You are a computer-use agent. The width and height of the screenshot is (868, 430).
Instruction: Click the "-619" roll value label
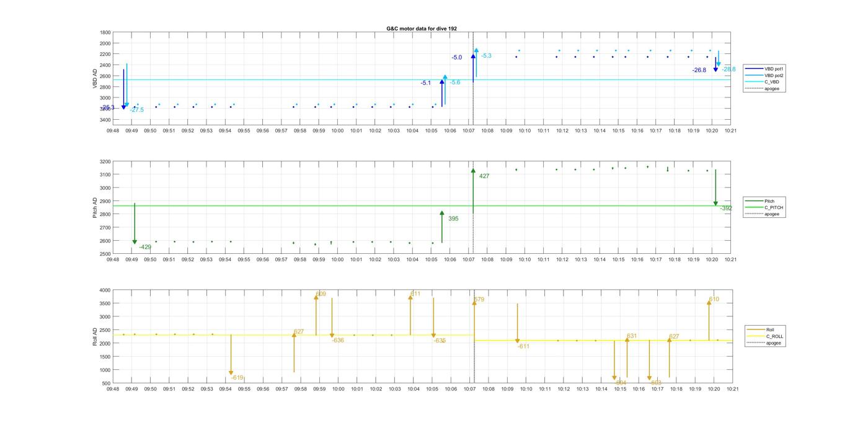point(237,377)
